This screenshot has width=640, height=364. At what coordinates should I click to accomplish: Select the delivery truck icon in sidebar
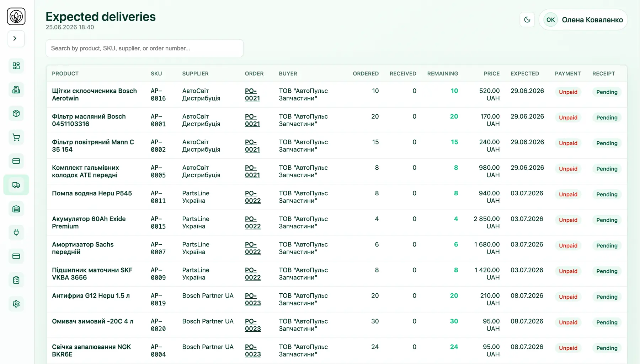click(16, 185)
